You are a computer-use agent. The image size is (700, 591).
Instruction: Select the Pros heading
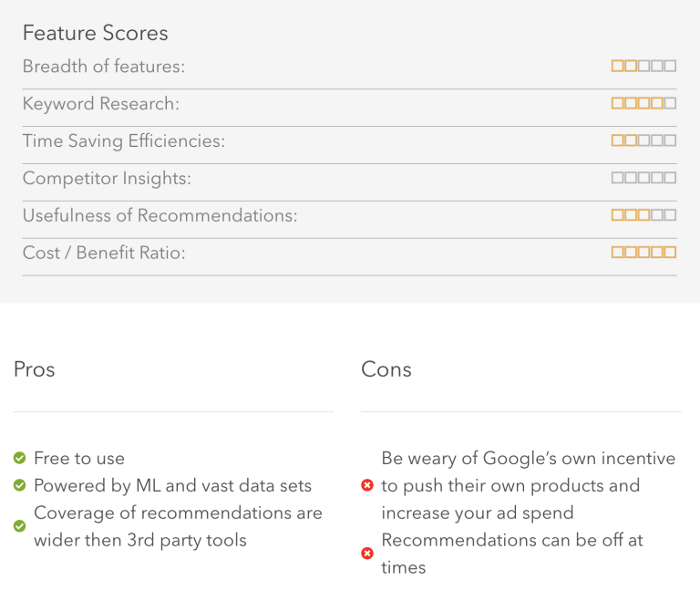(35, 369)
